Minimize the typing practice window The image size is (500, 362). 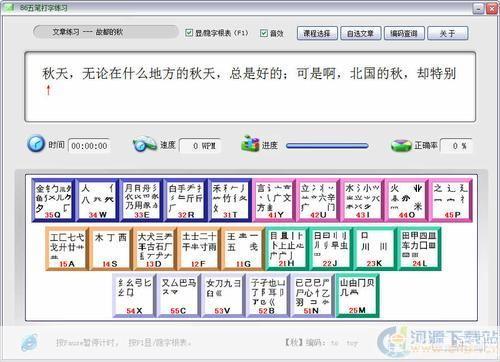[479, 8]
